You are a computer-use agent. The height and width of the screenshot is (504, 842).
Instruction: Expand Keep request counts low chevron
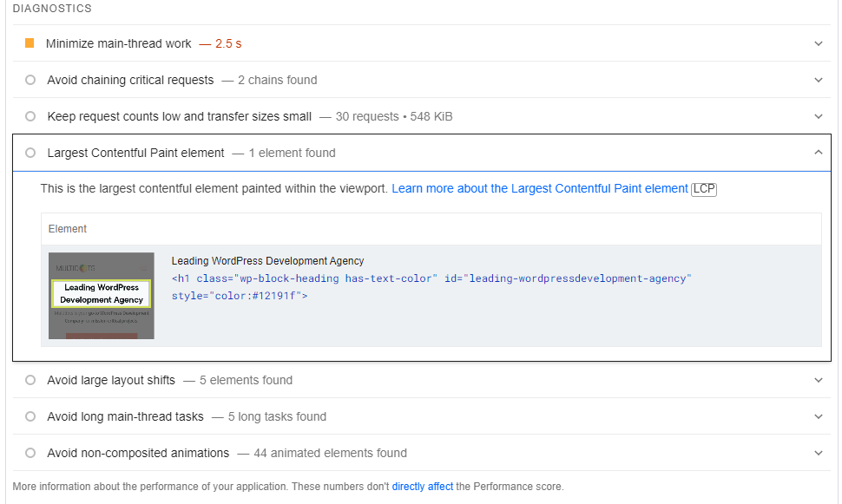click(819, 116)
